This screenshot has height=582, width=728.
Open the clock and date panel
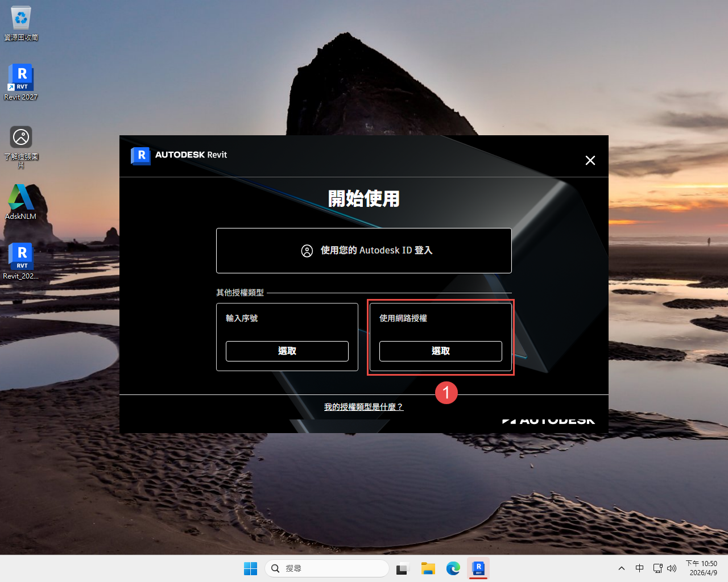pos(702,568)
